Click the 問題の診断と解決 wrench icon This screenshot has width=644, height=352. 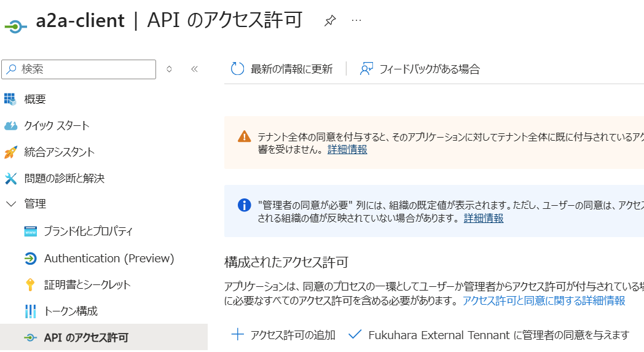[10, 178]
